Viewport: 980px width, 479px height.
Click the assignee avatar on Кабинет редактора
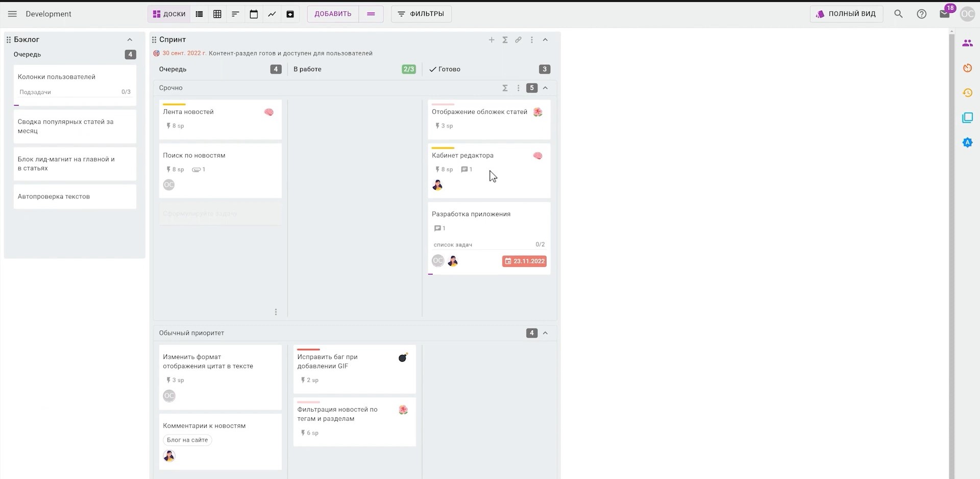[x=437, y=185]
